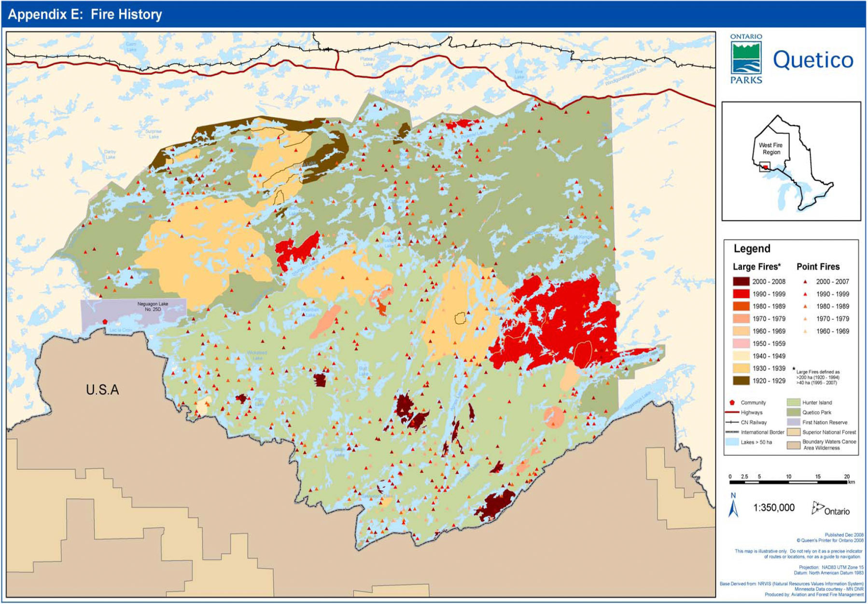Screen dimensions: 868x604
Task: Click the Neguagon Lake No. 25D reserve label
Action: point(154,305)
